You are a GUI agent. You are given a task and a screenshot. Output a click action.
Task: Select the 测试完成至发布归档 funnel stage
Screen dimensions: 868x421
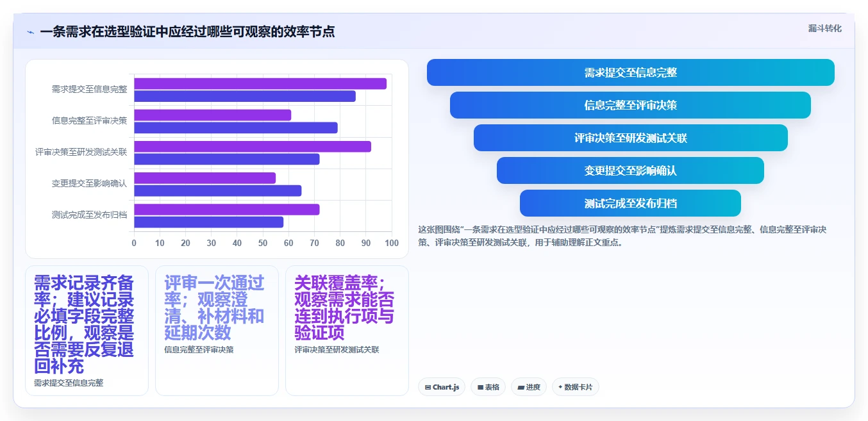point(631,203)
